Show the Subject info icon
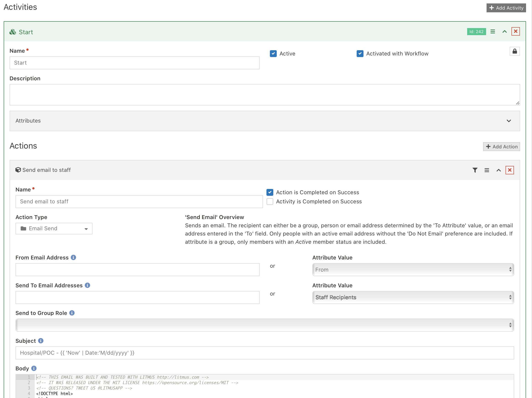This screenshot has height=398, width=532. click(41, 341)
